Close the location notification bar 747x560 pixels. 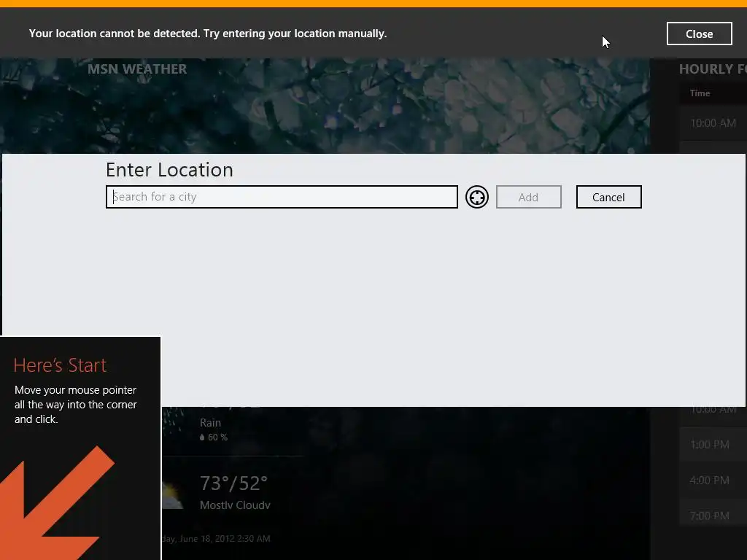[x=699, y=34]
